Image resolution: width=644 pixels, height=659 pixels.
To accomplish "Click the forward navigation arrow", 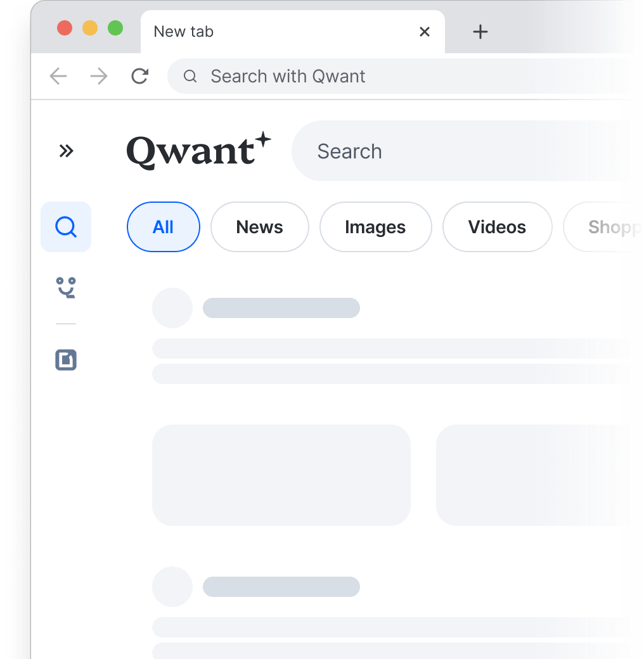I will click(x=99, y=76).
